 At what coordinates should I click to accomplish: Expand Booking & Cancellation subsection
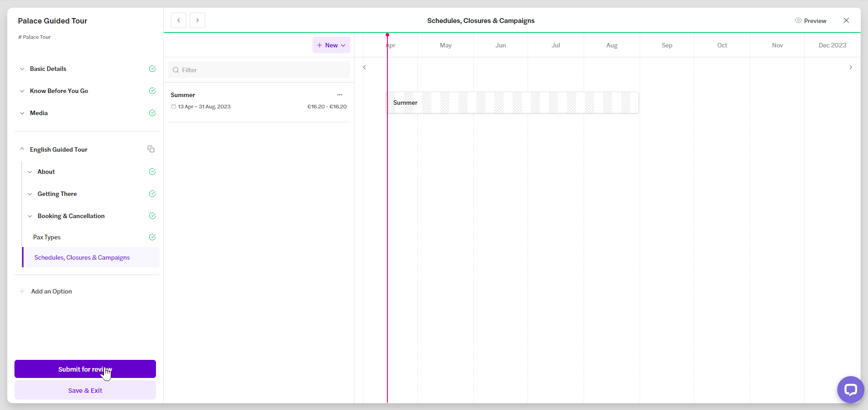[30, 216]
